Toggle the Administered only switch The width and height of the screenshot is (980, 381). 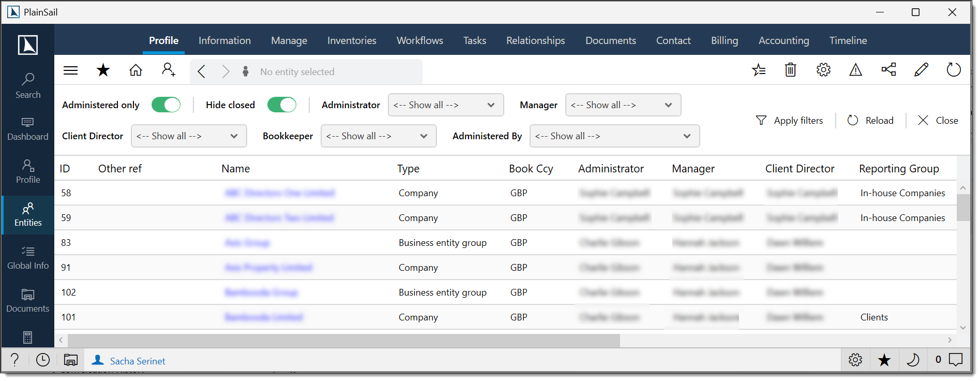166,105
